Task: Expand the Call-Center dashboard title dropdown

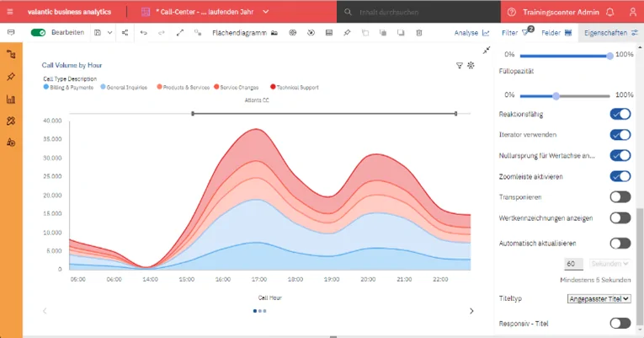Action: (x=266, y=12)
